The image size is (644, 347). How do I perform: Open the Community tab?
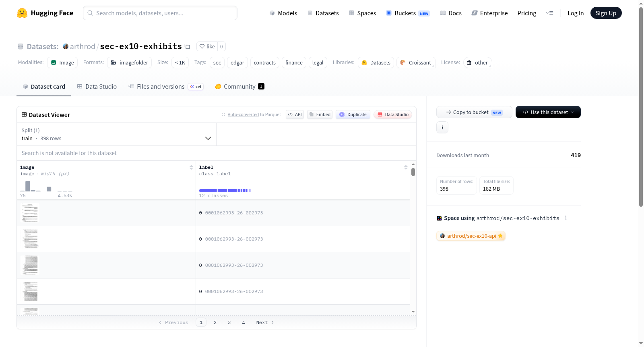click(x=239, y=86)
